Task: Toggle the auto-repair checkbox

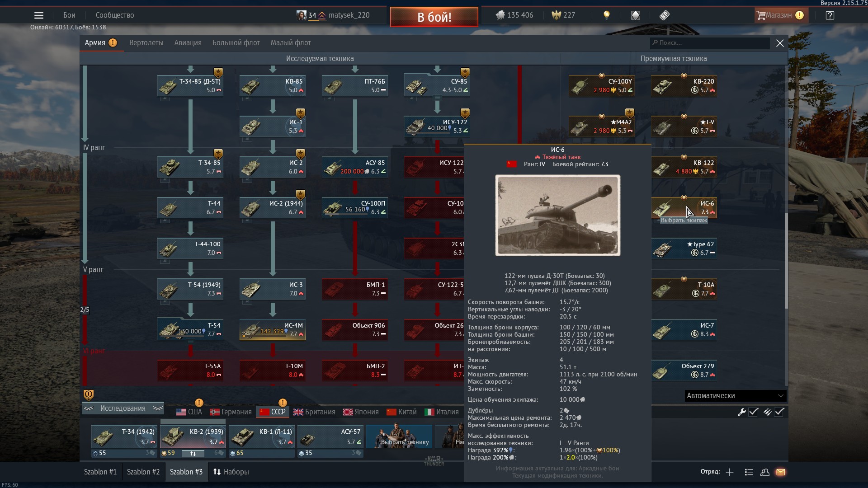Action: coord(754,412)
